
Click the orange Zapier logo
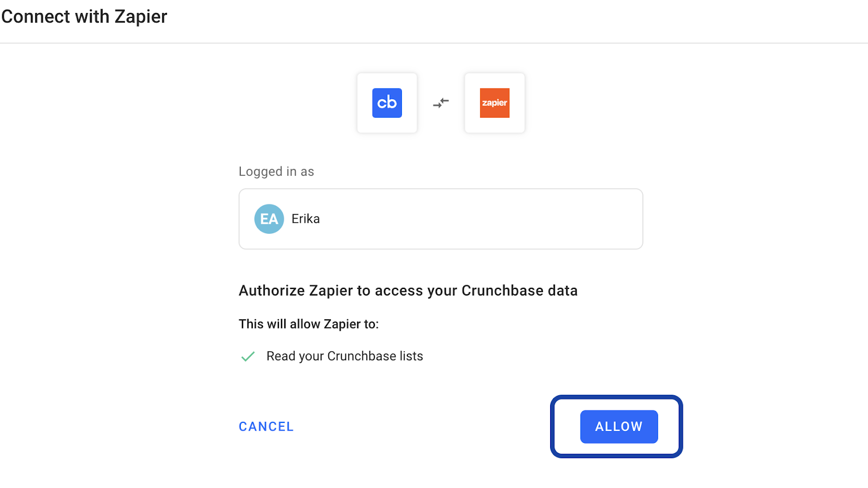(x=495, y=103)
